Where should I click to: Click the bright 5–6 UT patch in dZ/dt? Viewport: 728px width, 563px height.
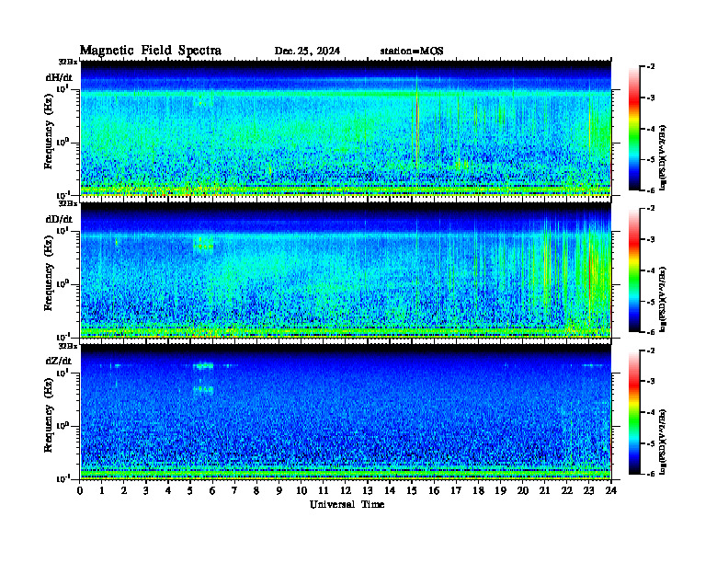tap(203, 365)
